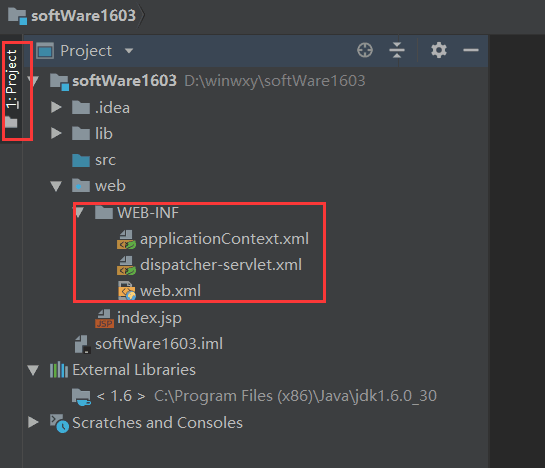Select the blue src source folder icon
This screenshot has width=545, height=468.
click(x=81, y=160)
